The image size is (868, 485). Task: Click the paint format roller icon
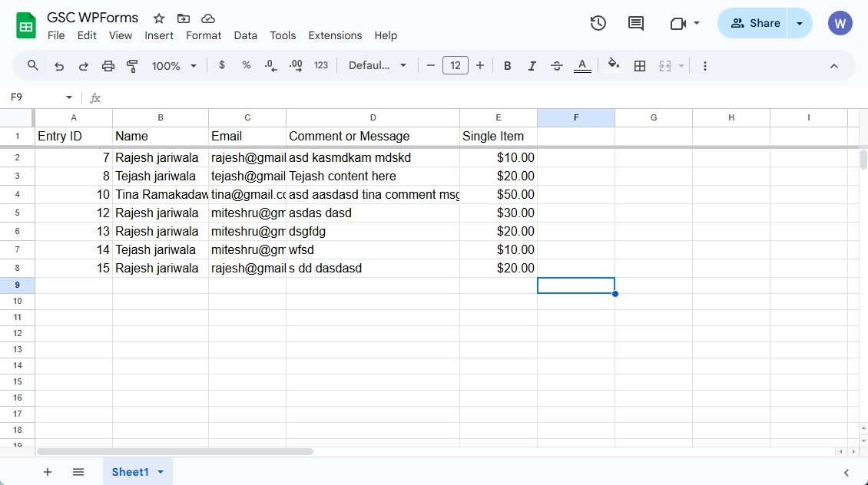coord(132,66)
